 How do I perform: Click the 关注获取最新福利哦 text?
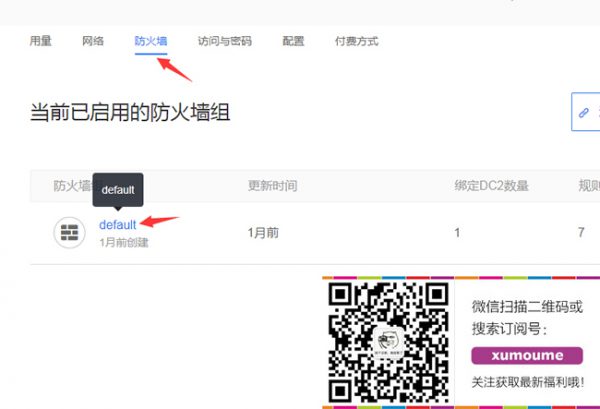tap(528, 382)
